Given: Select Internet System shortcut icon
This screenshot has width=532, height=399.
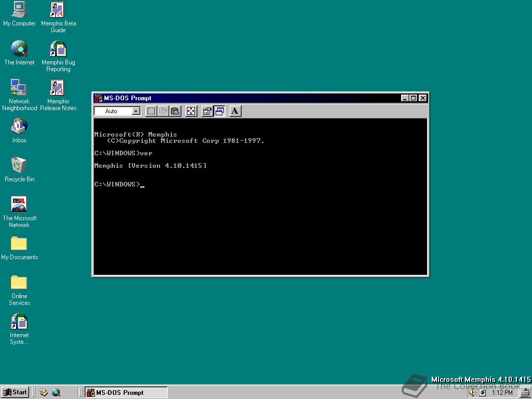Looking at the screenshot, I should point(19,329).
